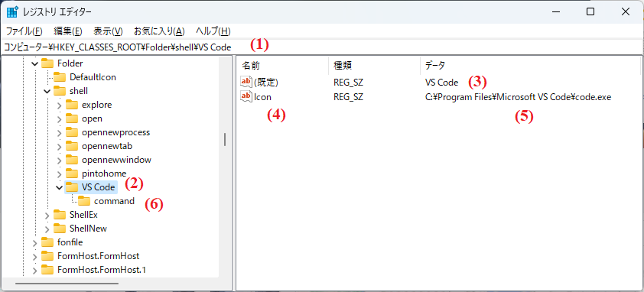Click REG_SZ in the Icon row
Screen dimensions: 644x292
coord(348,97)
